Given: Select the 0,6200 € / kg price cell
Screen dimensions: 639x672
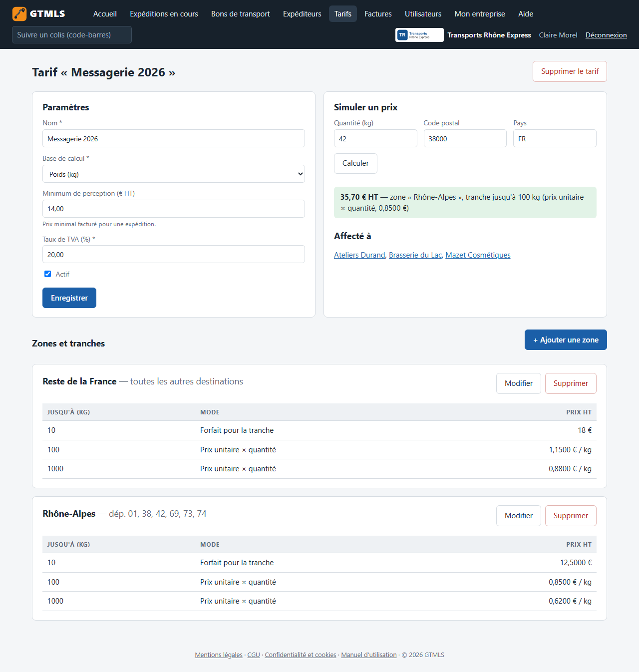Looking at the screenshot, I should [570, 601].
